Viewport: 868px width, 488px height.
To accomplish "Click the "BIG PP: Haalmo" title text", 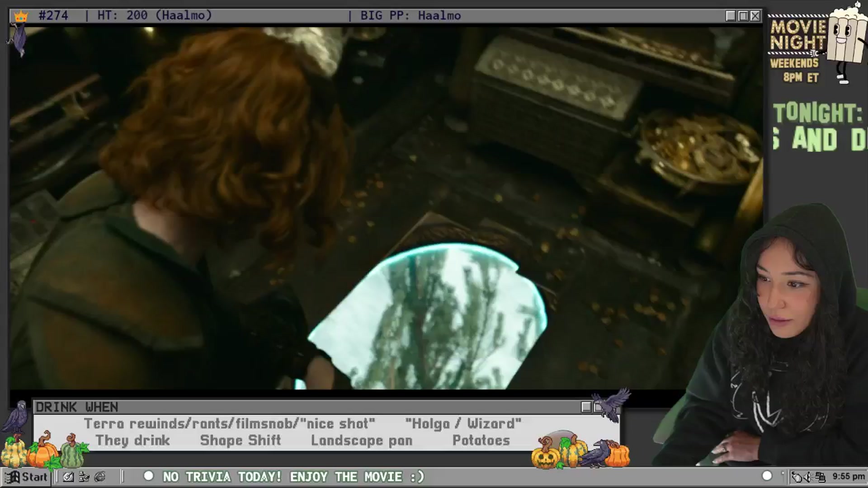I will pos(410,15).
